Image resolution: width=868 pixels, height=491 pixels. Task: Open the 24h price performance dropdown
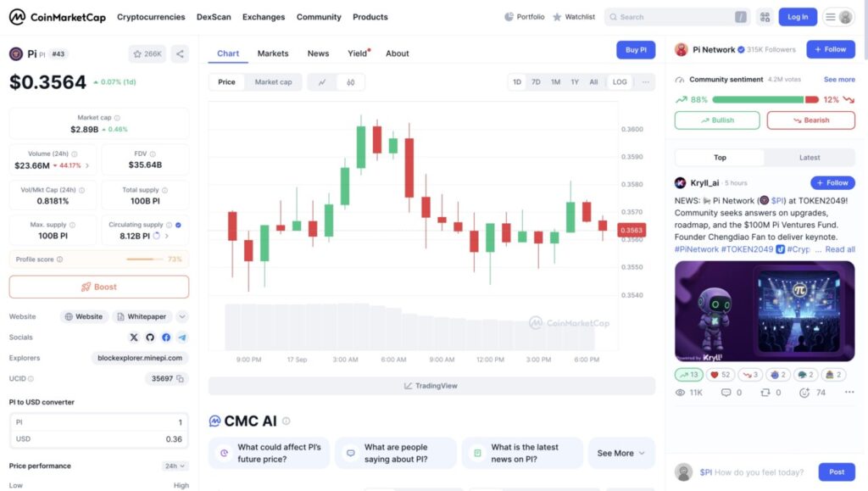click(x=175, y=466)
